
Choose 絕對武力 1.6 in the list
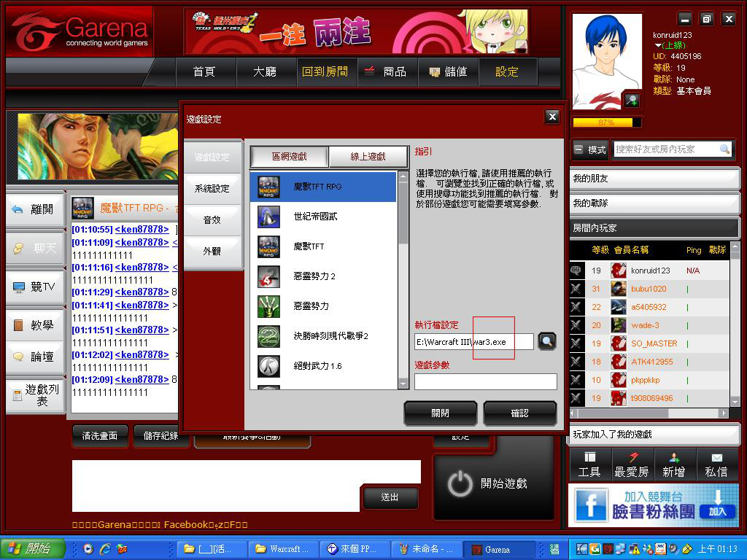pyautogui.click(x=323, y=366)
